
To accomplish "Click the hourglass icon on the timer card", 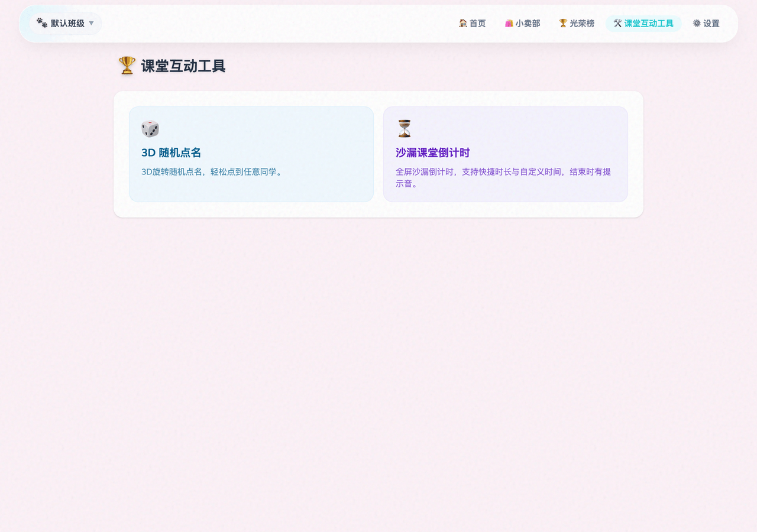I will tap(405, 128).
